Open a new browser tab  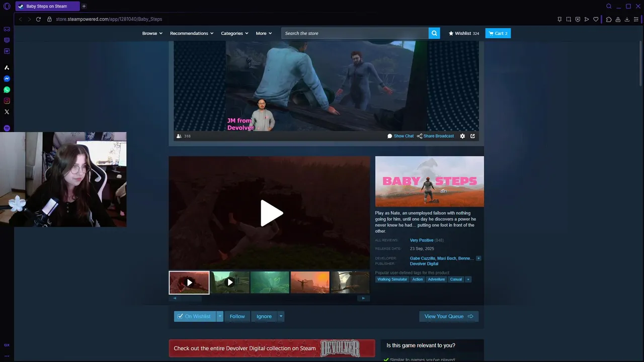(84, 6)
